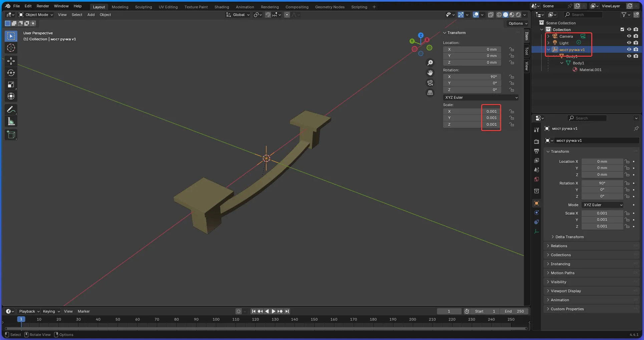
Task: Open the XYZ Euler rotation mode dropdown
Action: (481, 97)
